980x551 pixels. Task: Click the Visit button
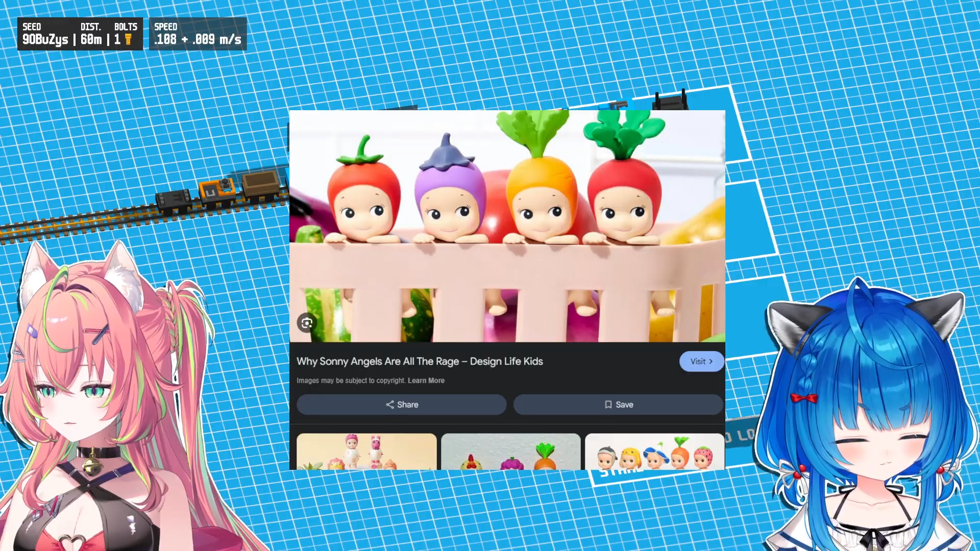tap(701, 361)
